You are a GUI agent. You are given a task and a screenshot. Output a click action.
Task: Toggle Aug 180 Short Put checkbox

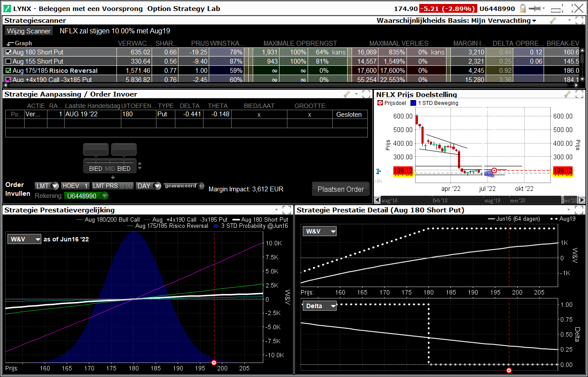[x=8, y=52]
